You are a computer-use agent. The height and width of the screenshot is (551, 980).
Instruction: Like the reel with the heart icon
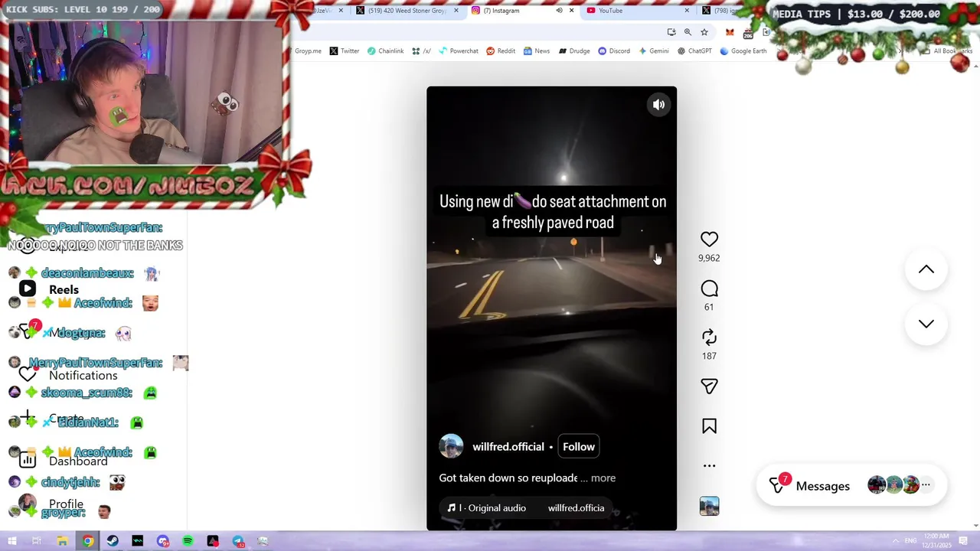coord(709,240)
